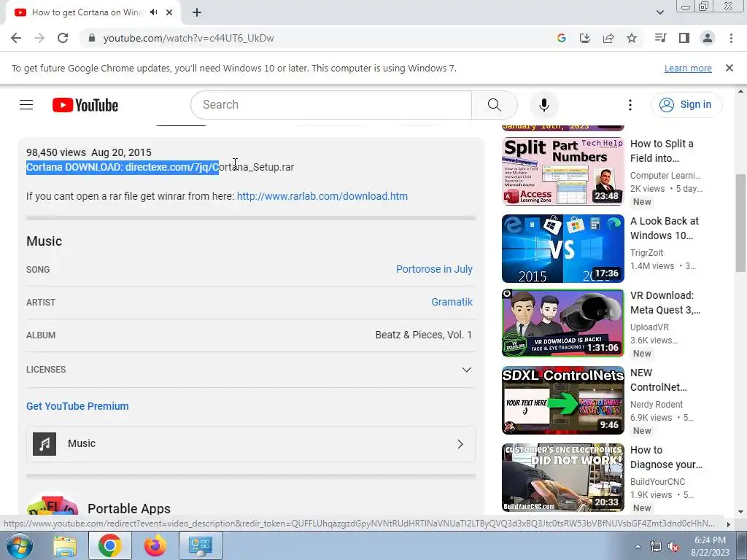Click the browser forward arrow
This screenshot has height=560, width=747.
39,38
